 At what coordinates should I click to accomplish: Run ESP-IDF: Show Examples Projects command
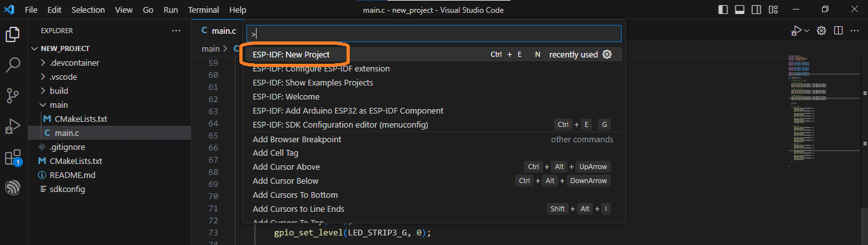[433, 82]
